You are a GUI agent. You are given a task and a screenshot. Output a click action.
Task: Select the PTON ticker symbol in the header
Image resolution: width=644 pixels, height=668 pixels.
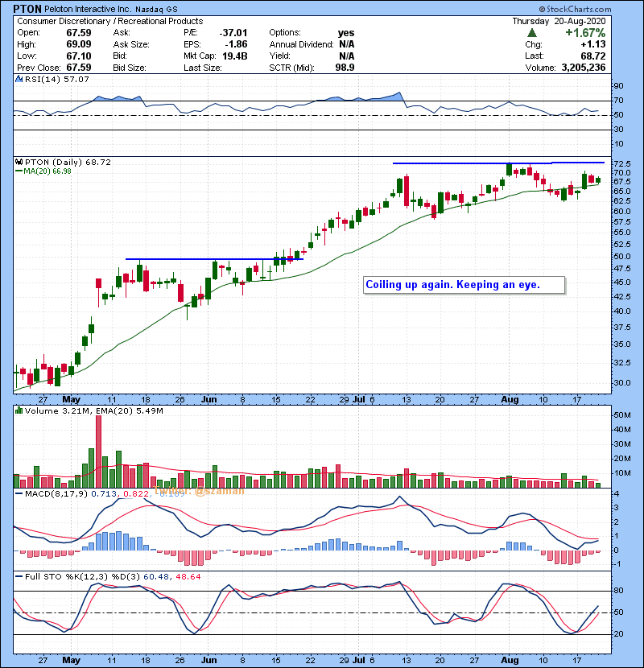[27, 9]
